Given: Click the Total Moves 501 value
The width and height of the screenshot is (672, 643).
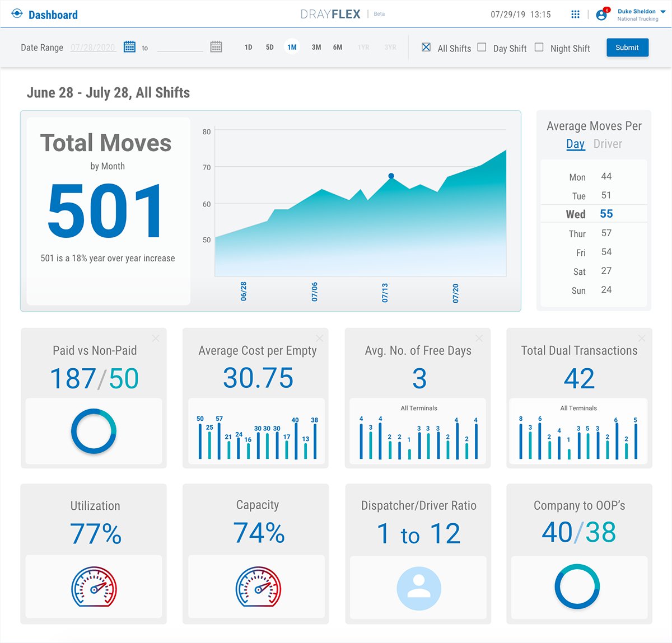Looking at the screenshot, I should (105, 212).
